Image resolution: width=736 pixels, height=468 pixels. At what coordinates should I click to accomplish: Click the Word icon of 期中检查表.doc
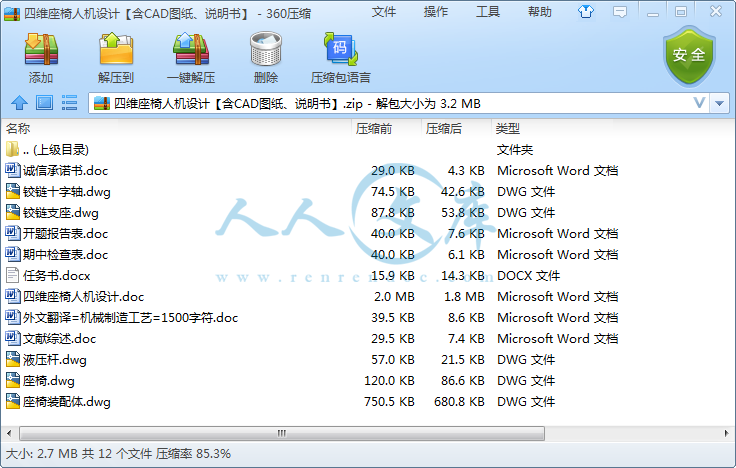pos(13,254)
